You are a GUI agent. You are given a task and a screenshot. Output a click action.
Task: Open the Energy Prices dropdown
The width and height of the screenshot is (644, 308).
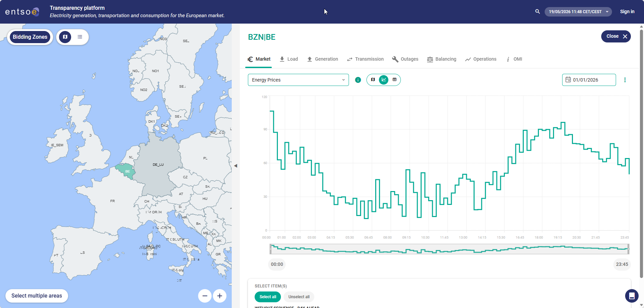pos(298,80)
